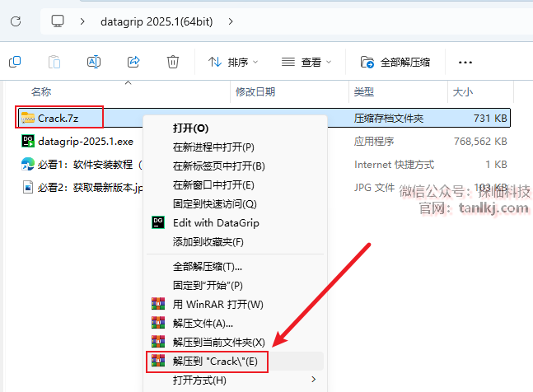Choose 解压到当前文件夹(X)
The width and height of the screenshot is (533, 392).
[219, 343]
